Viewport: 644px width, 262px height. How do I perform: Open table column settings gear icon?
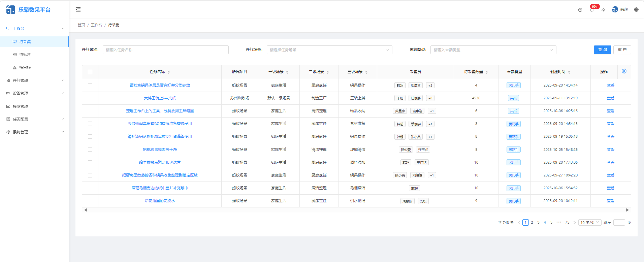coord(624,71)
